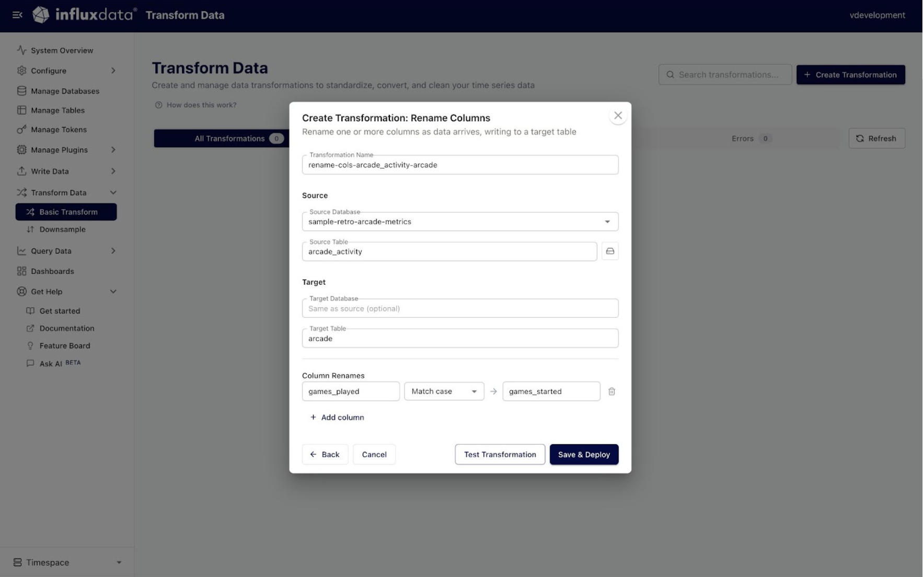Click the search magnifier icon
Image resolution: width=924 pixels, height=577 pixels.
coord(670,75)
